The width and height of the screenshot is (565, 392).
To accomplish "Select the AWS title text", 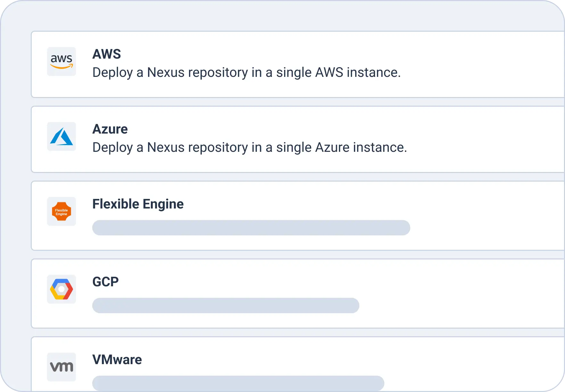I will pos(107,54).
